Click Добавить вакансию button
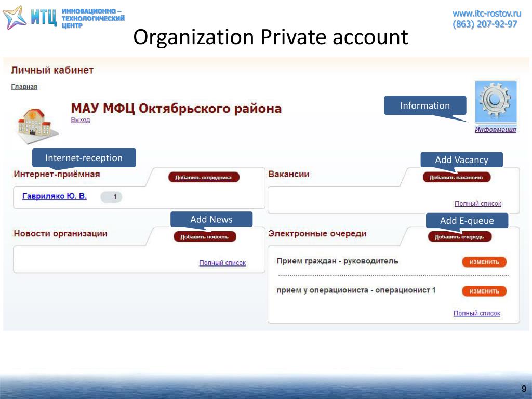 [456, 177]
